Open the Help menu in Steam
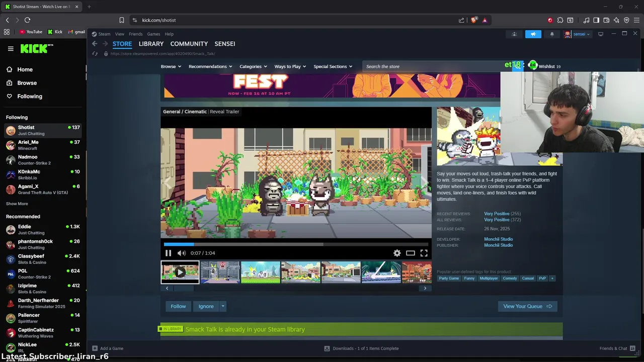The height and width of the screenshot is (362, 644). click(x=169, y=34)
